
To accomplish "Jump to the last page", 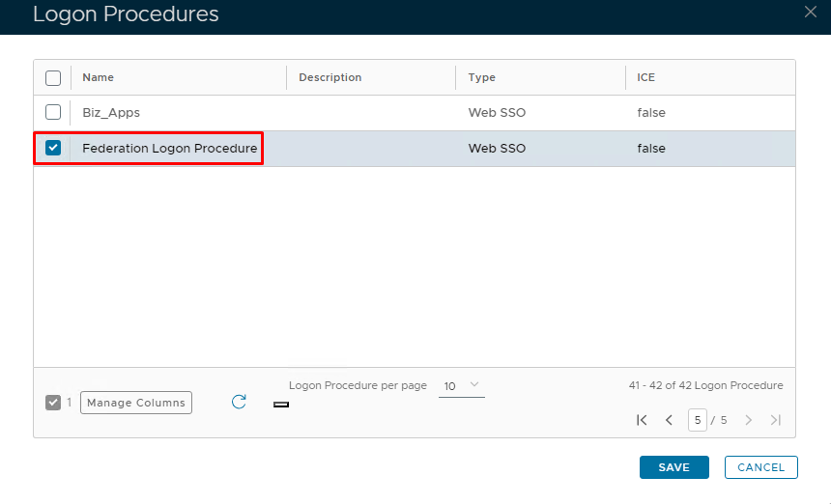I will tap(775, 420).
